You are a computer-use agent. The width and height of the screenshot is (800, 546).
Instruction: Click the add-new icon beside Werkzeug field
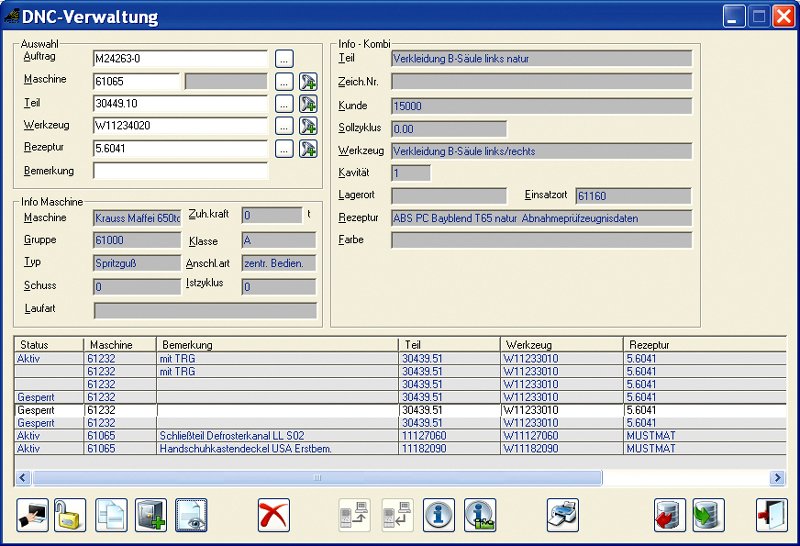click(308, 126)
